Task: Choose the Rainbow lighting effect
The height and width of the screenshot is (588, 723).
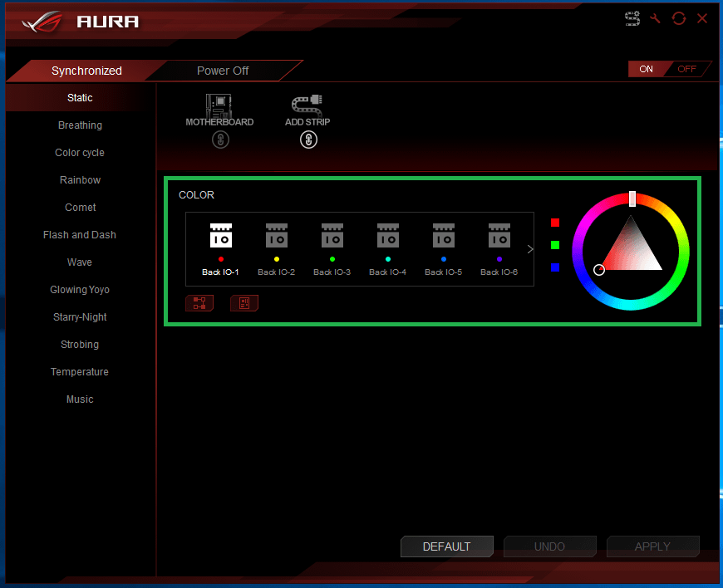Action: click(x=80, y=180)
